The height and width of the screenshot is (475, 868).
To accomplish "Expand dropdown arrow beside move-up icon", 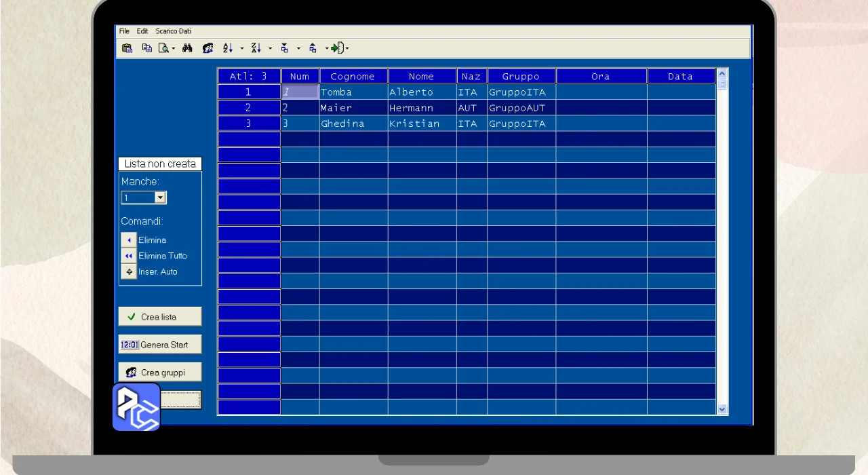I will (x=326, y=49).
